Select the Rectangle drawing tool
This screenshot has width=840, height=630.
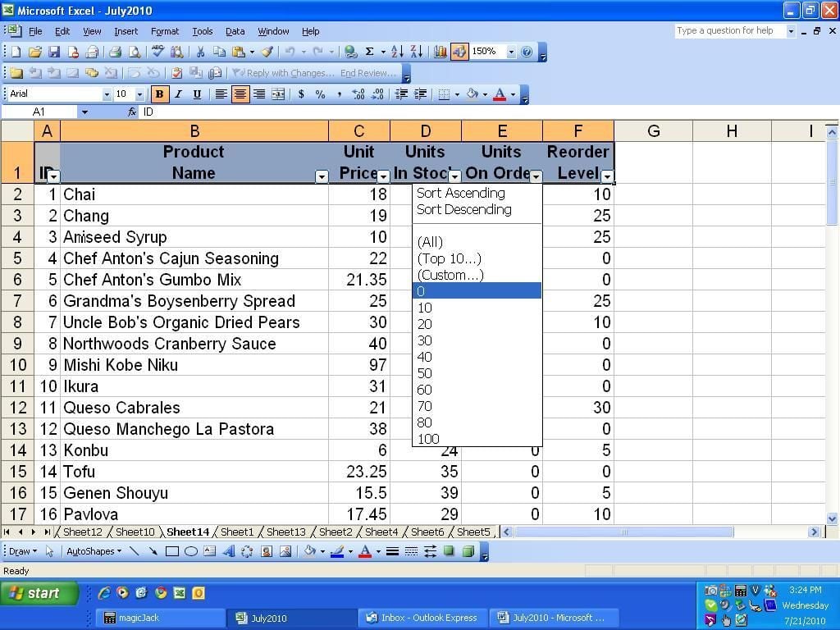(x=172, y=551)
